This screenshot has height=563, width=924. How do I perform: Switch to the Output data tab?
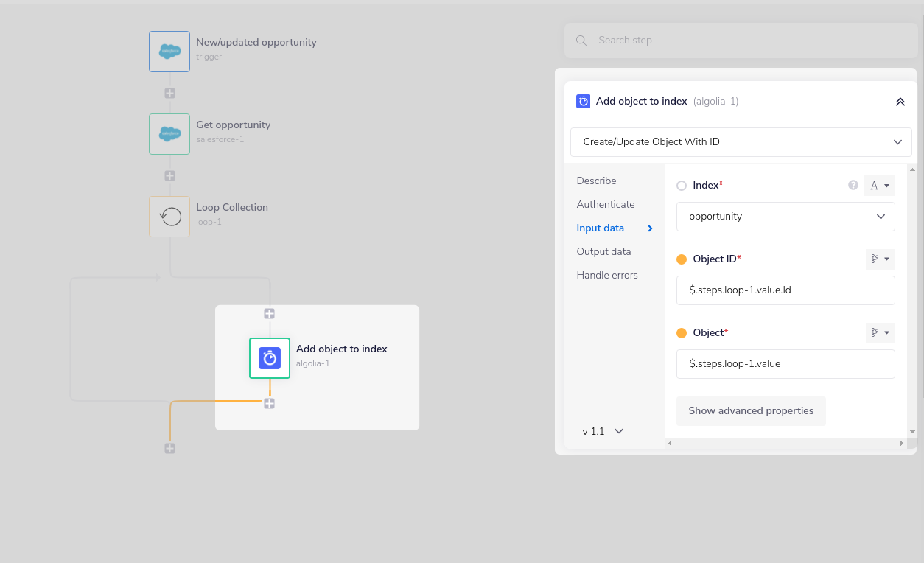click(x=603, y=251)
